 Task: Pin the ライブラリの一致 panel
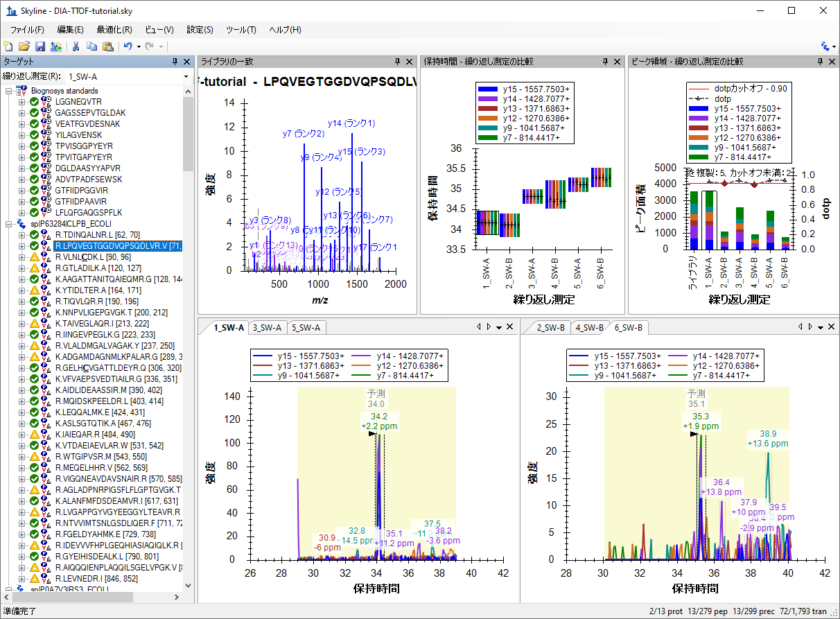tap(398, 62)
